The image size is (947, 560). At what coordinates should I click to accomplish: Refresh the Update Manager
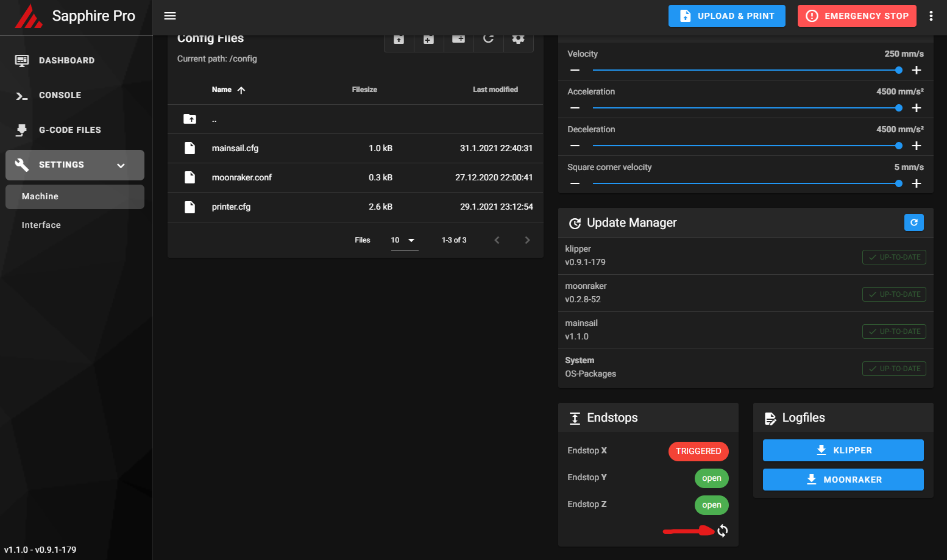coord(913,222)
